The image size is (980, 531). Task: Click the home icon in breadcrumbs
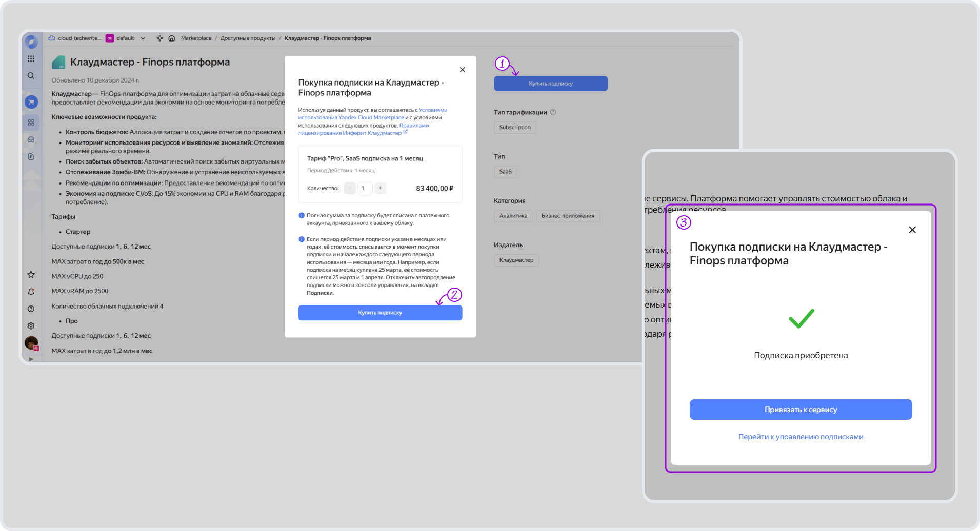tap(172, 38)
